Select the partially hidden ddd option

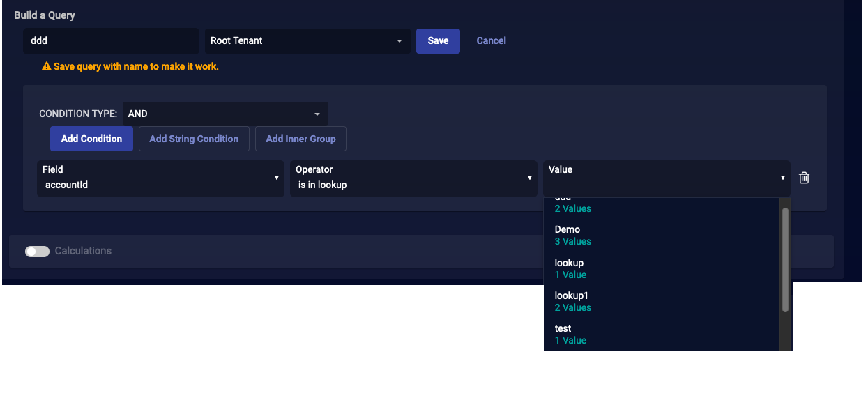572,204
